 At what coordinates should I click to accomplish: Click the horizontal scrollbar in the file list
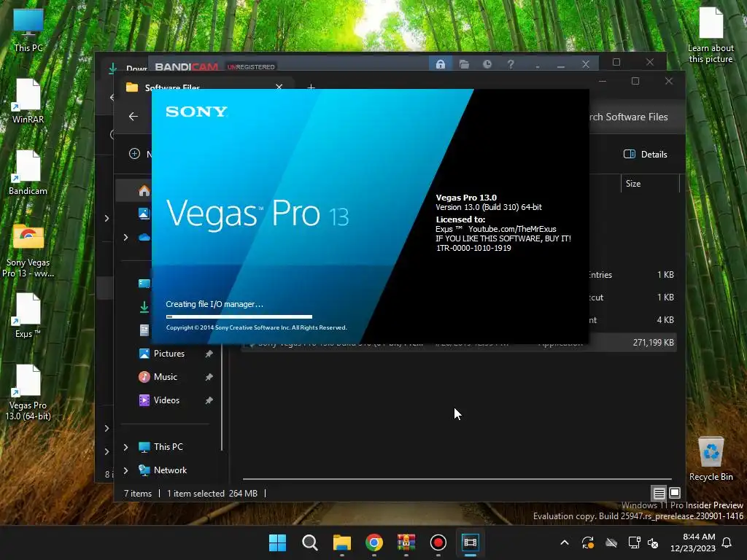(457, 478)
